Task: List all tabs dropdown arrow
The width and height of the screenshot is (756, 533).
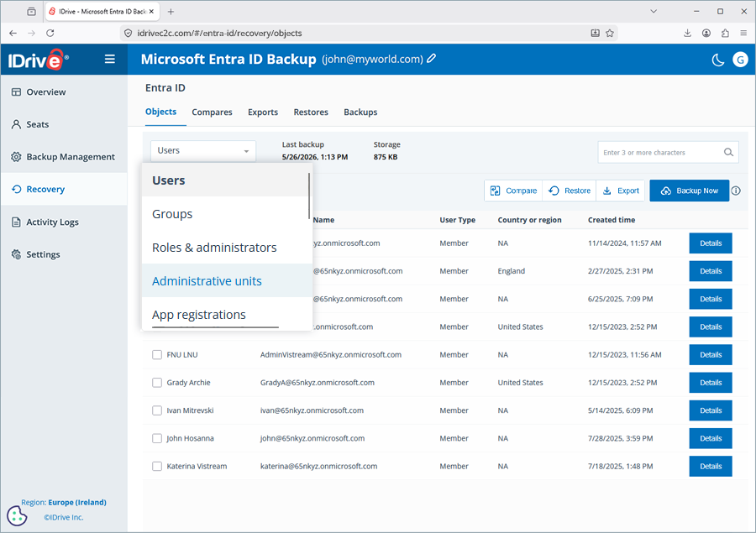Action: point(654,11)
